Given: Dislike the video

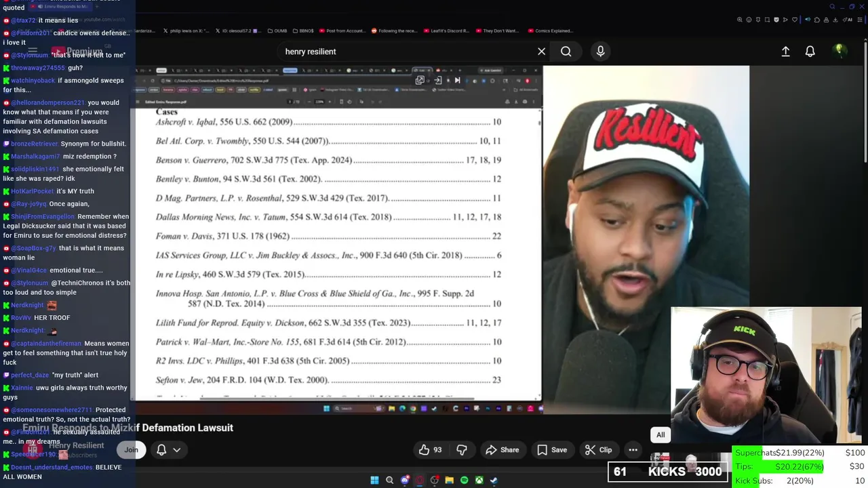Looking at the screenshot, I should (462, 449).
